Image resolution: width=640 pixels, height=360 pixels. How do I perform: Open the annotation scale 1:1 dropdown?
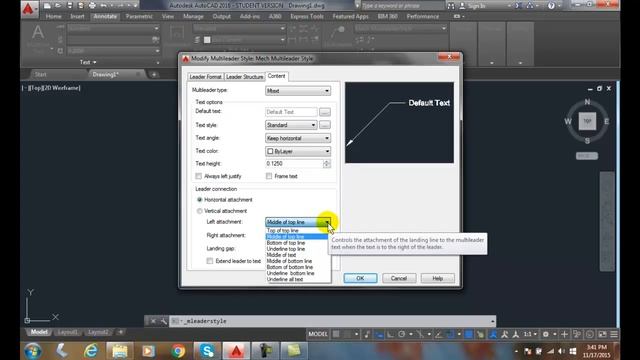530,334
